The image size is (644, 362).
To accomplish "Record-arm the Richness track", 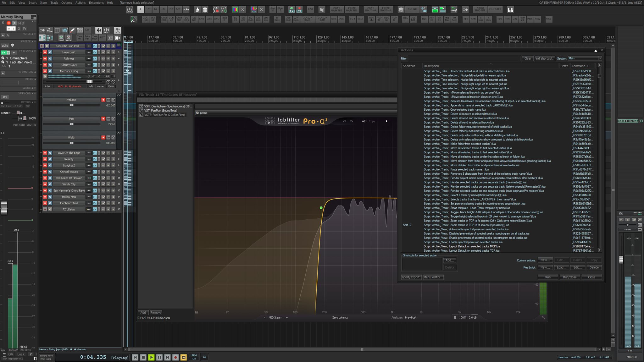I will 45,59.
